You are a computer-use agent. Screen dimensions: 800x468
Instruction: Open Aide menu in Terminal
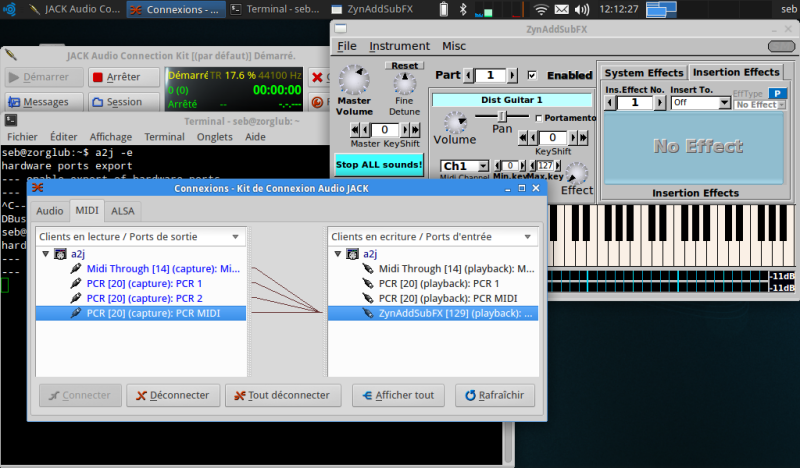255,137
